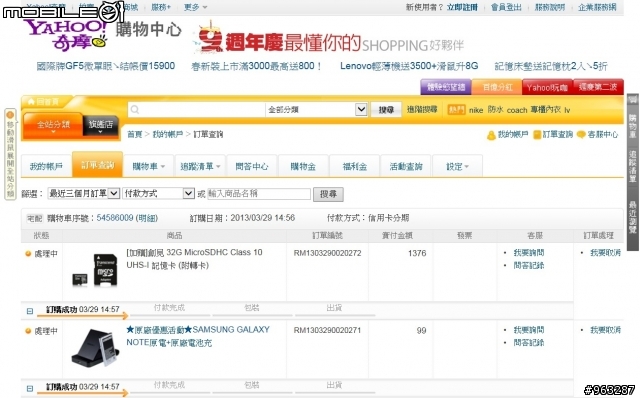Click the 回首頁 home icon
This screenshot has height=398, width=640.
coord(31,102)
